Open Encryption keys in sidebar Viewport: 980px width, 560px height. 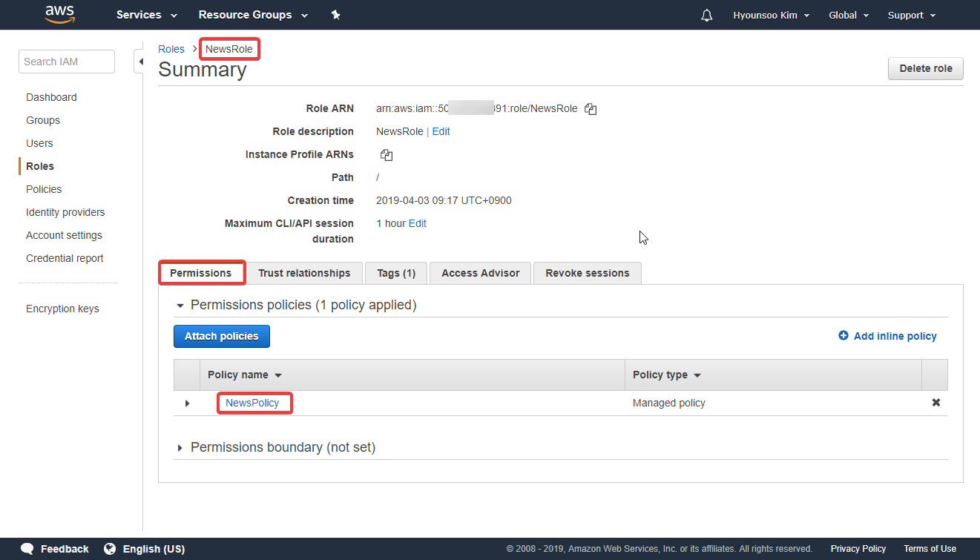(62, 309)
